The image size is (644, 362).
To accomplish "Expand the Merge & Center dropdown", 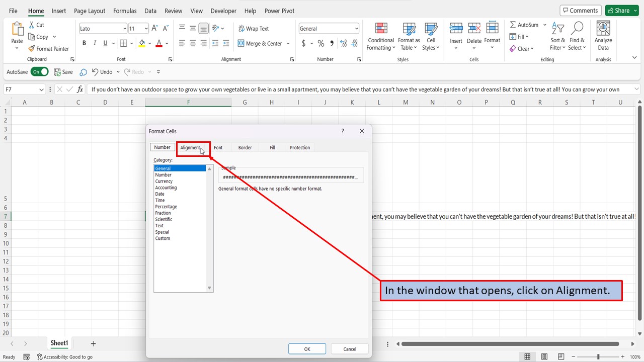I will point(287,44).
